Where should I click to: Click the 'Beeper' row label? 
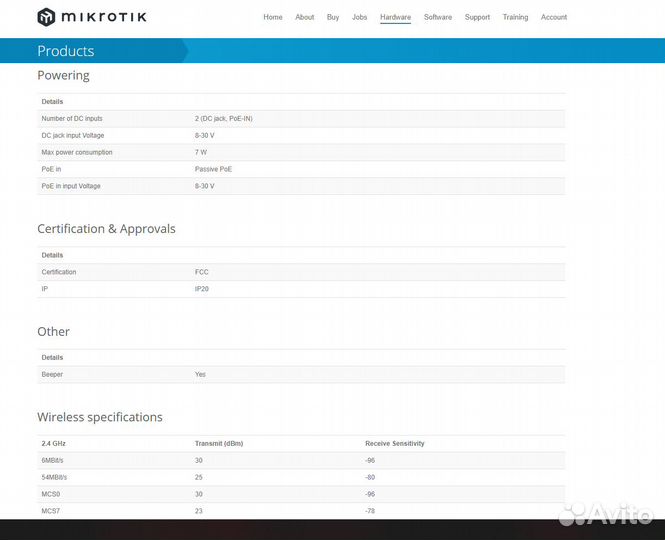(52, 375)
